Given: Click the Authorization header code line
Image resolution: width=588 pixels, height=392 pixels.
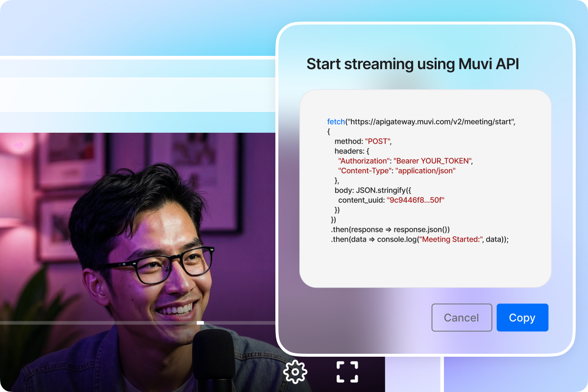Looking at the screenshot, I should (405, 161).
